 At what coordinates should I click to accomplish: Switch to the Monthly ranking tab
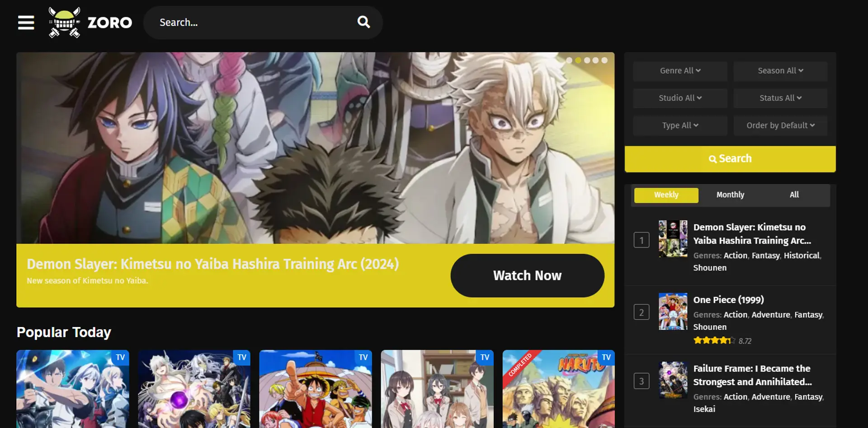[x=730, y=195]
